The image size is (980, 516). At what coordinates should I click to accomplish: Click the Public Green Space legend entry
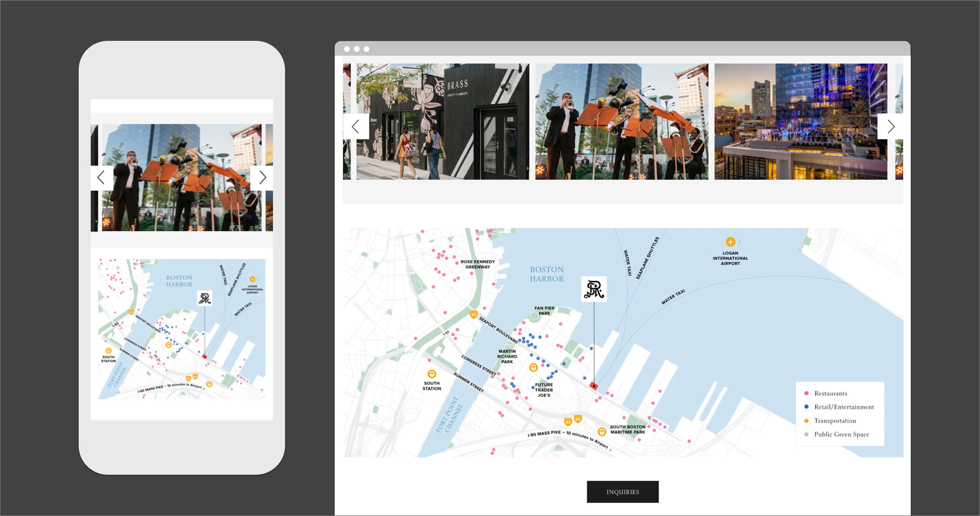pos(841,434)
